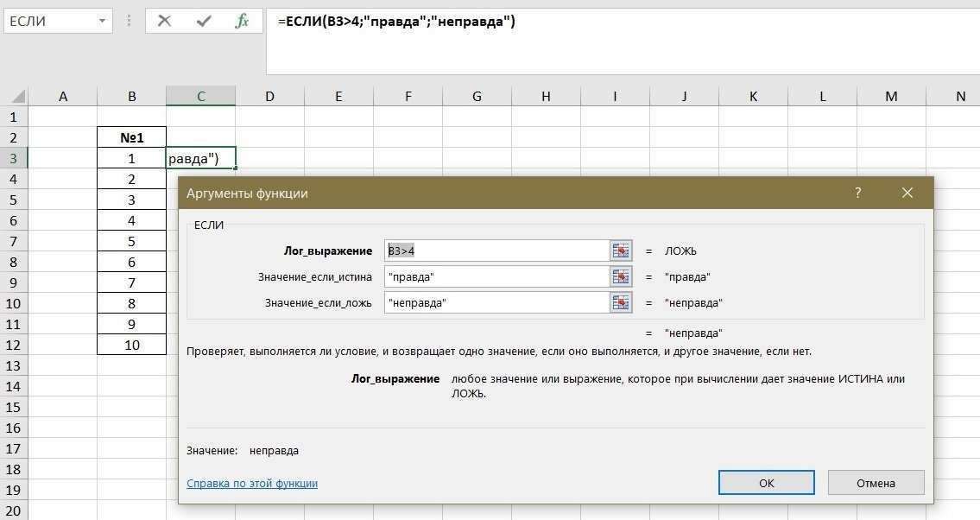Click the Insert Function (fx) icon
The image size is (980, 520).
(x=244, y=21)
